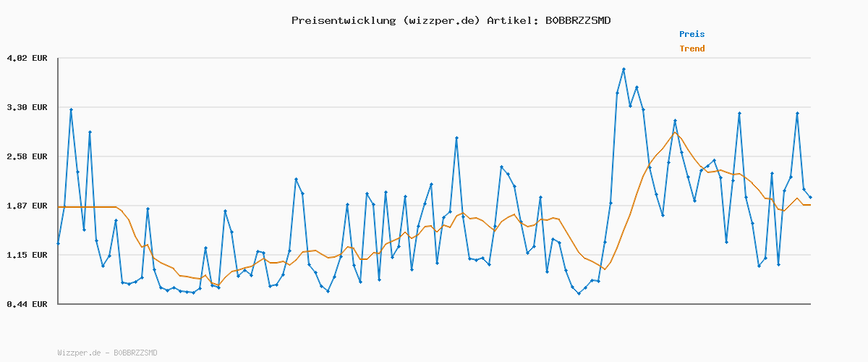Image resolution: width=868 pixels, height=362 pixels.
Task: Click the Wizzper.de footer watermark text
Action: [x=107, y=353]
